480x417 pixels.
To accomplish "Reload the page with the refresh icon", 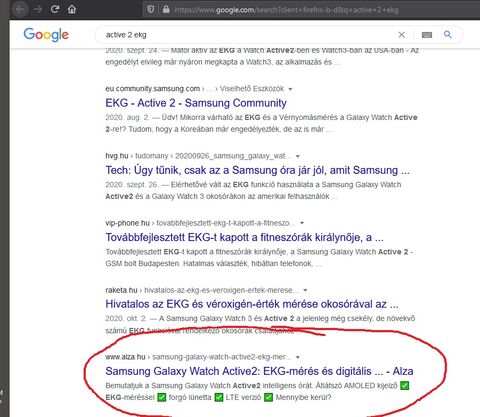I will (55, 9).
